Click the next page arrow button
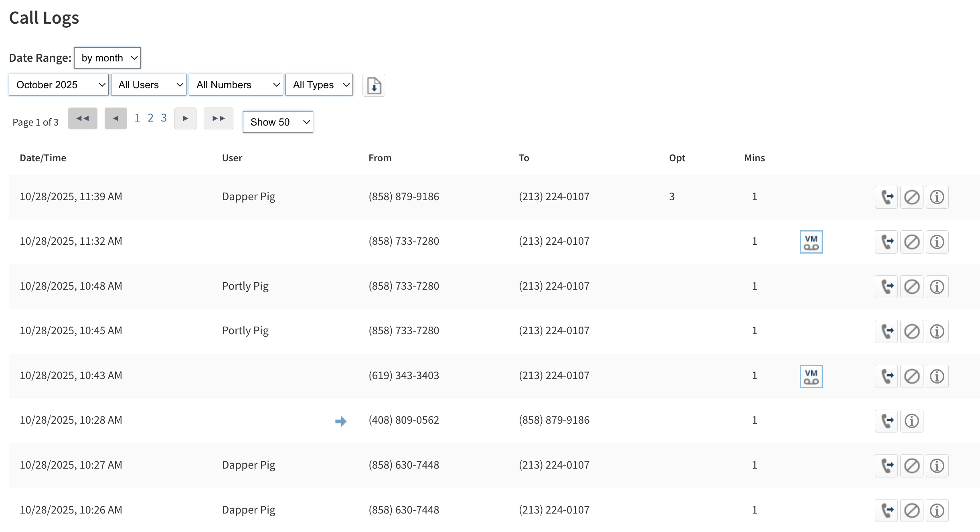 [x=185, y=118]
